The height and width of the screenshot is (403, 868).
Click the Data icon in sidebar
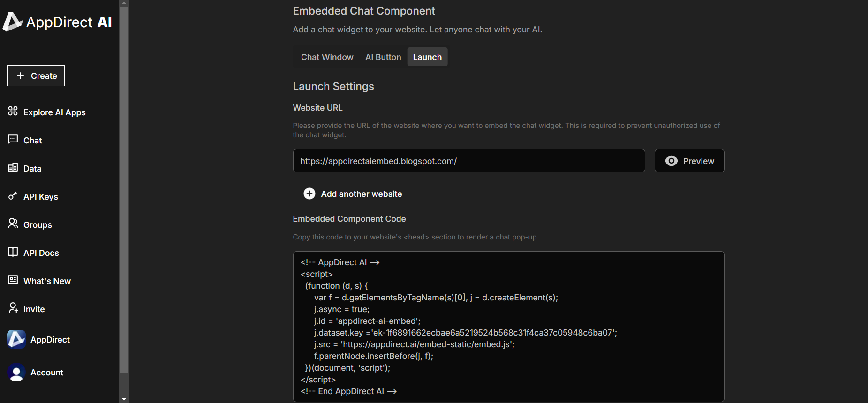pos(13,167)
